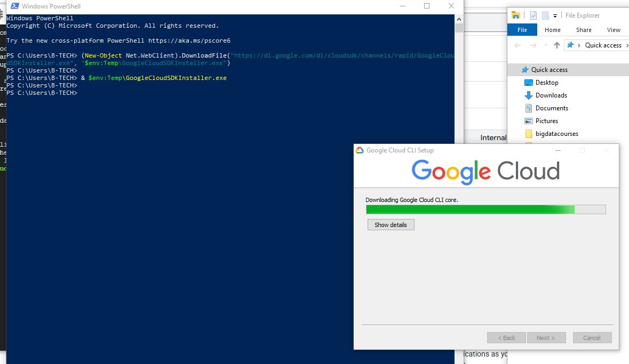
Task: Click the GoogleCloudSDKInstaller.exe run command text
Action: click(157, 78)
